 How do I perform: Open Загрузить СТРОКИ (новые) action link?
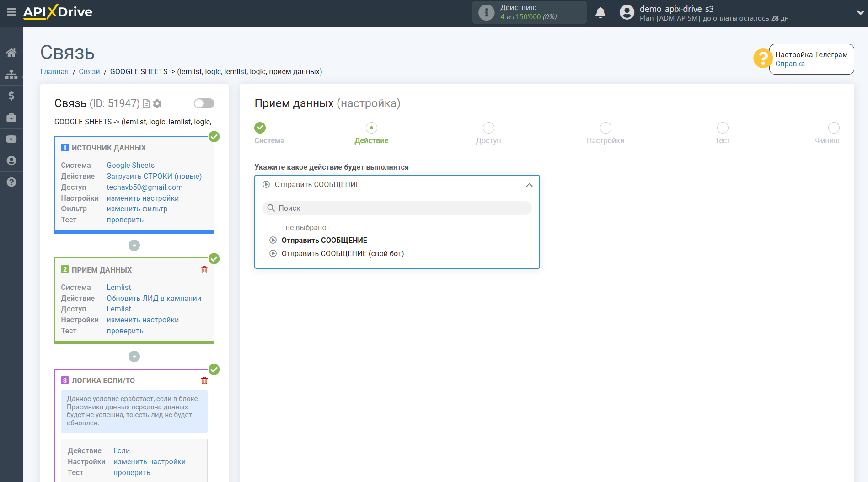[154, 176]
